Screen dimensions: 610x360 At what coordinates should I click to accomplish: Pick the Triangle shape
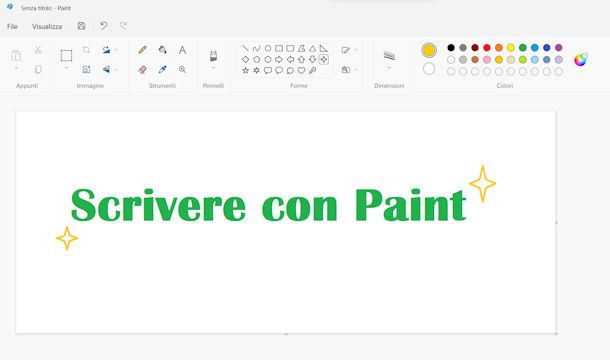click(312, 48)
